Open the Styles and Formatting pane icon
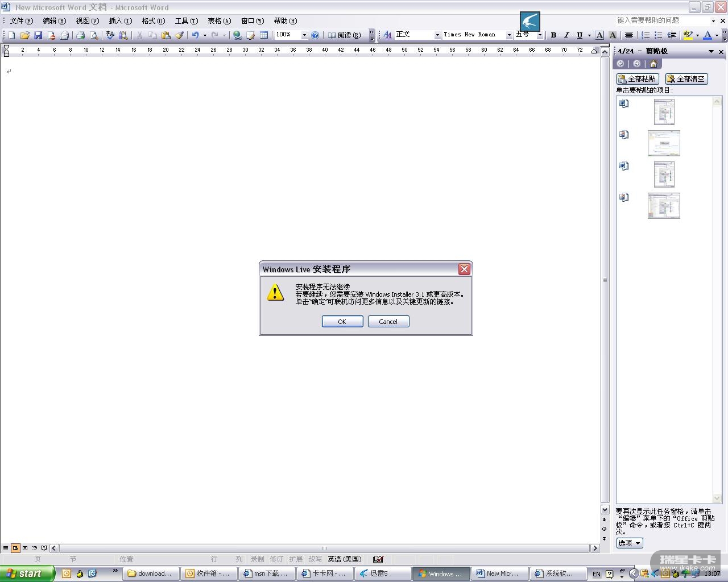 tap(387, 35)
